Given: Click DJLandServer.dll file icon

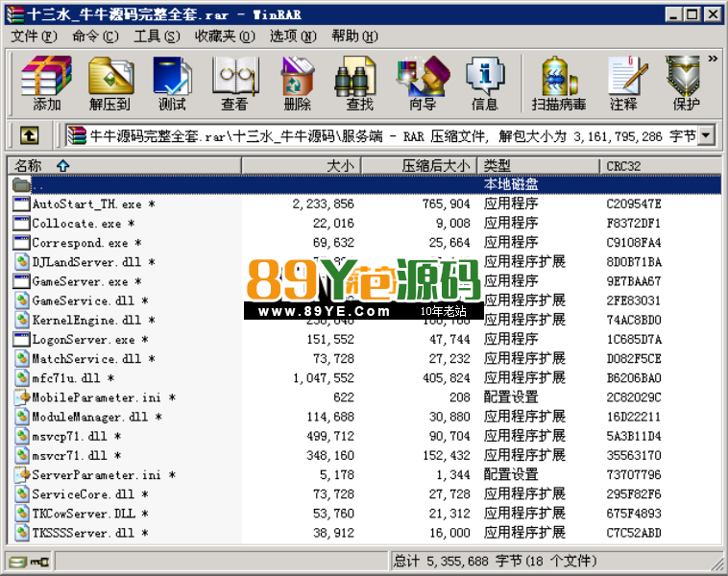Looking at the screenshot, I should (x=21, y=262).
